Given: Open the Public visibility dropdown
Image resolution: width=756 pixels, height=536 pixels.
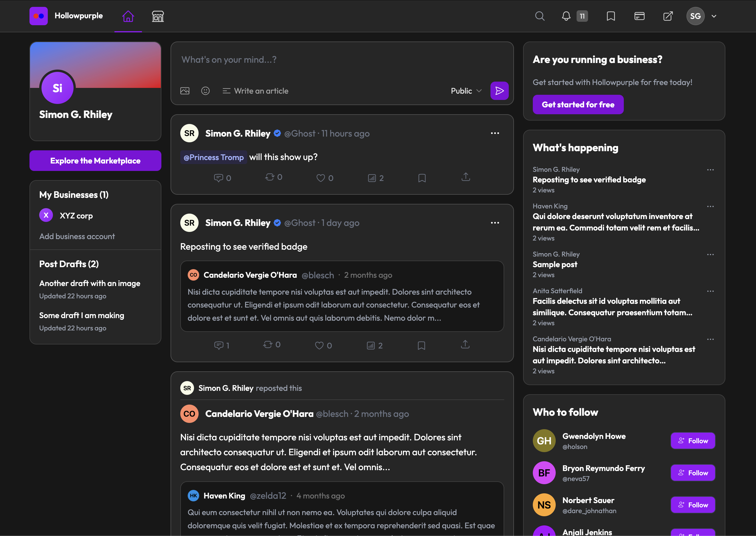Looking at the screenshot, I should (466, 91).
